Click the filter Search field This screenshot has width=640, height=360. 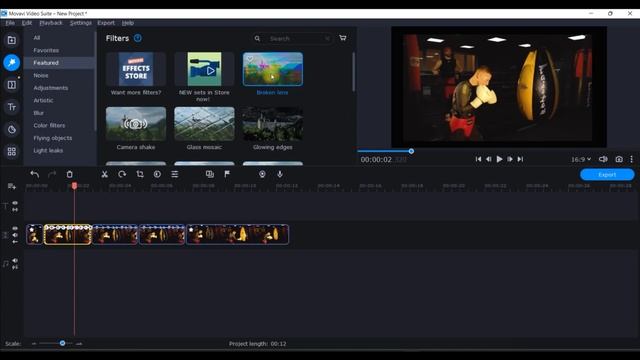[x=292, y=38]
